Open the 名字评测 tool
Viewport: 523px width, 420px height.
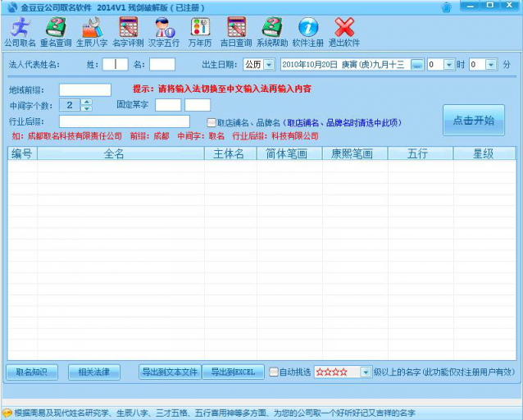coord(127,31)
